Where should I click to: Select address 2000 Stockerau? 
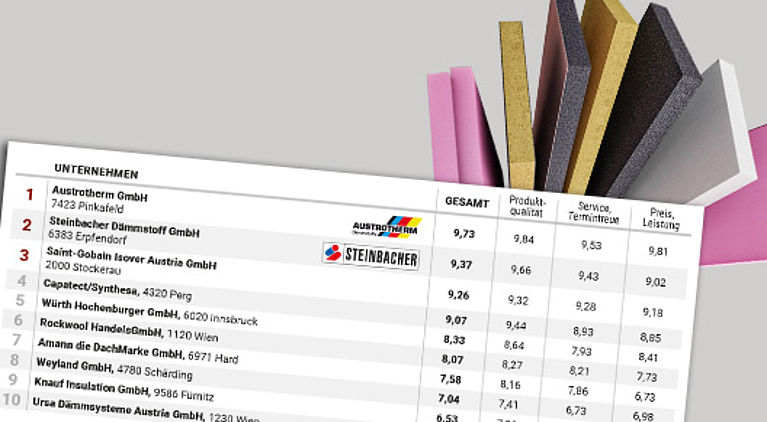[83, 267]
